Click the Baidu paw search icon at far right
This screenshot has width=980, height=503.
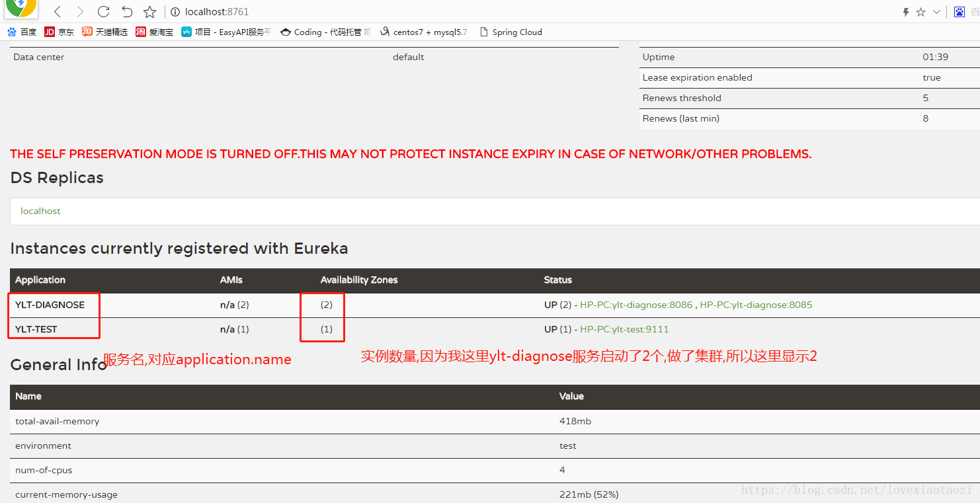coord(960,12)
